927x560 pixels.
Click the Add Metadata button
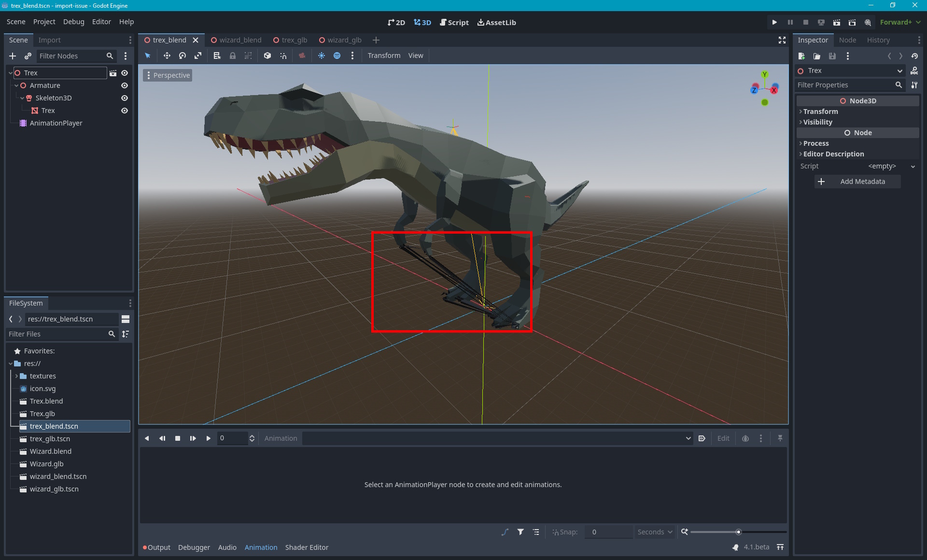[857, 182]
